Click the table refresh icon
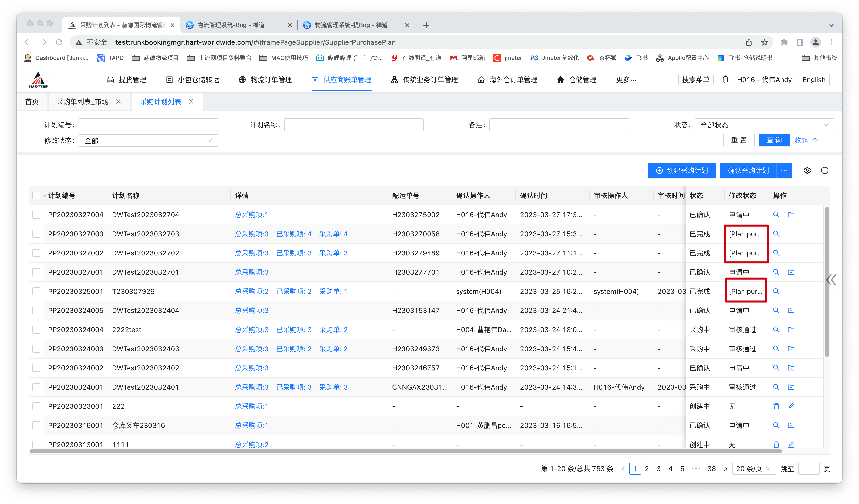Image resolution: width=859 pixels, height=504 pixels. [x=824, y=170]
